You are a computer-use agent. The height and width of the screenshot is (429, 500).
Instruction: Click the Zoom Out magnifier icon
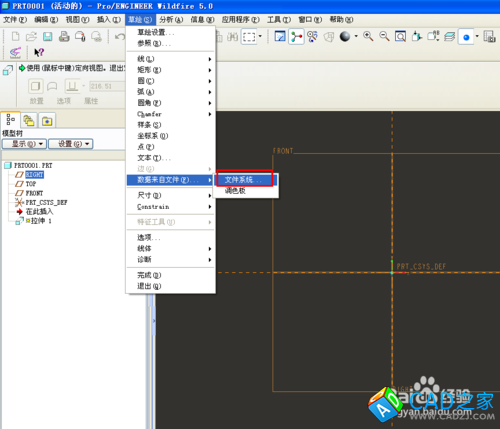384,36
